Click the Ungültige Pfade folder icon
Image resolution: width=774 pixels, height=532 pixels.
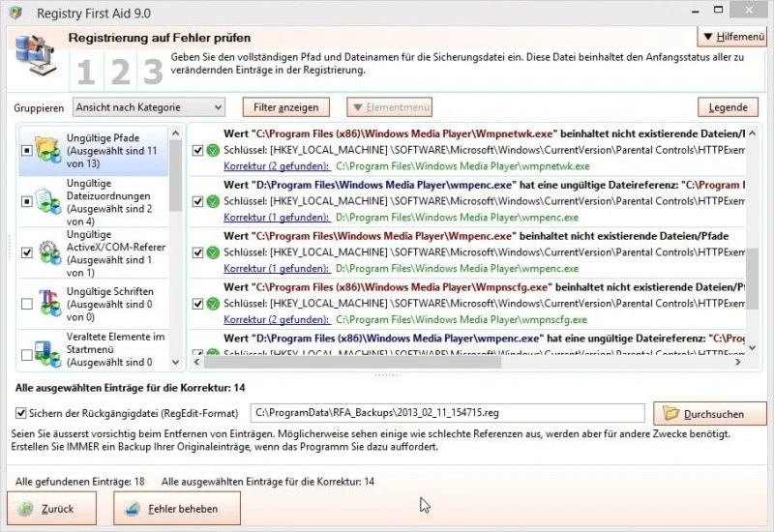47,150
